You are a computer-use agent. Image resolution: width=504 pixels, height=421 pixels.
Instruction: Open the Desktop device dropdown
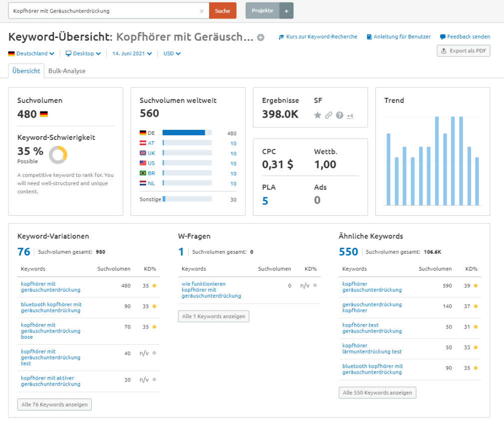point(83,53)
